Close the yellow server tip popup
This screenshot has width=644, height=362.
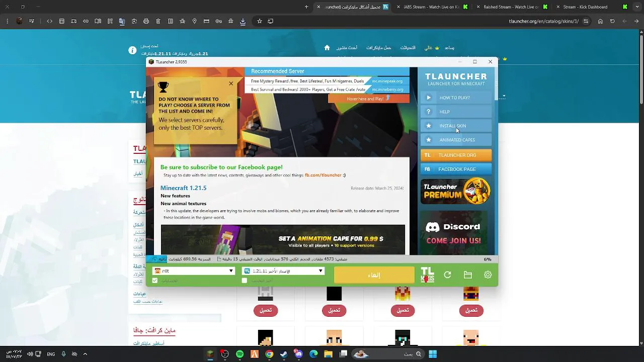[x=231, y=83]
